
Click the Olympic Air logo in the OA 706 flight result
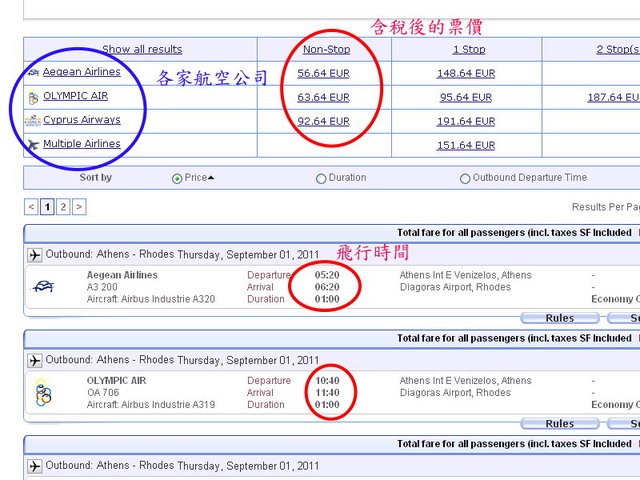pos(42,393)
